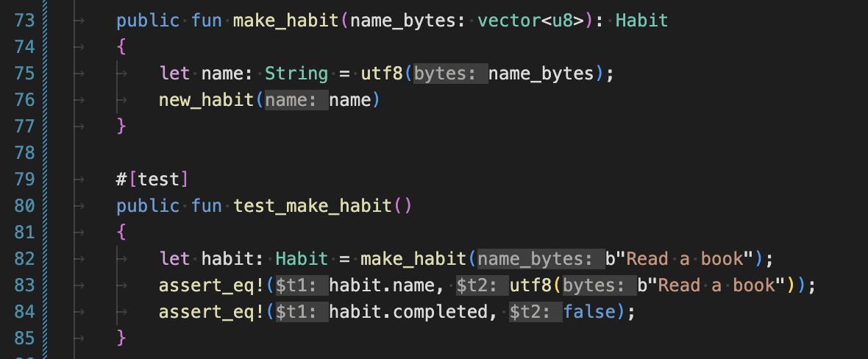868x359 pixels.
Task: Click the closing brace on line 85
Action: [121, 338]
